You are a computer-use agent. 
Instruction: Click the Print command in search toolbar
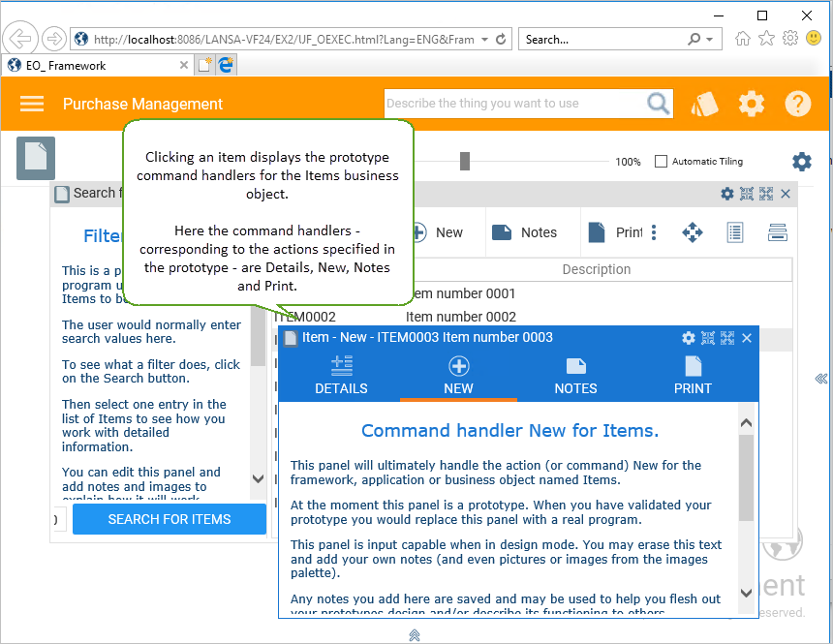point(615,232)
